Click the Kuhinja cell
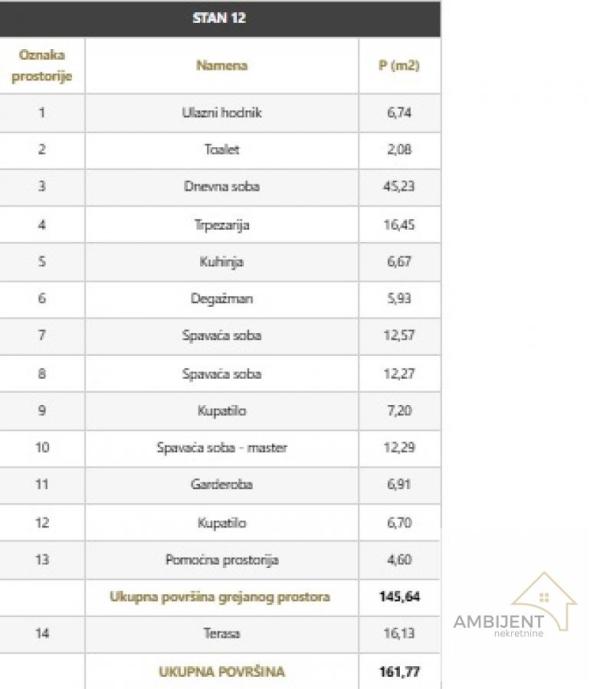The width and height of the screenshot is (600, 689). point(222,262)
